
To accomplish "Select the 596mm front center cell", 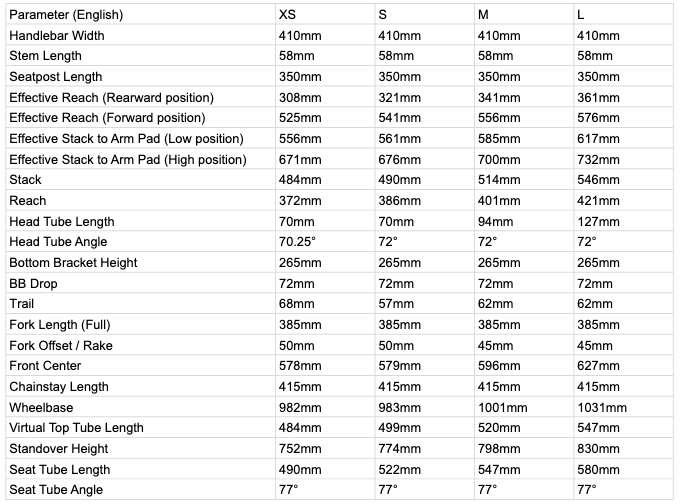I will tap(498, 366).
